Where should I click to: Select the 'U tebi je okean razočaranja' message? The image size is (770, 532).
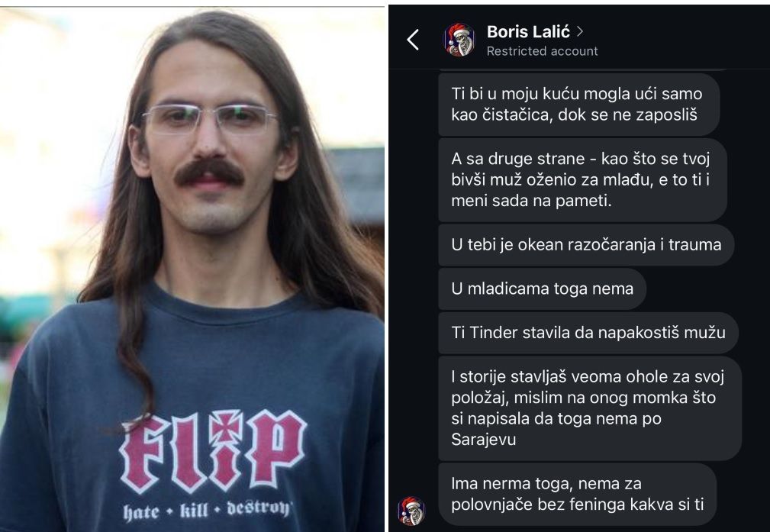(x=586, y=245)
